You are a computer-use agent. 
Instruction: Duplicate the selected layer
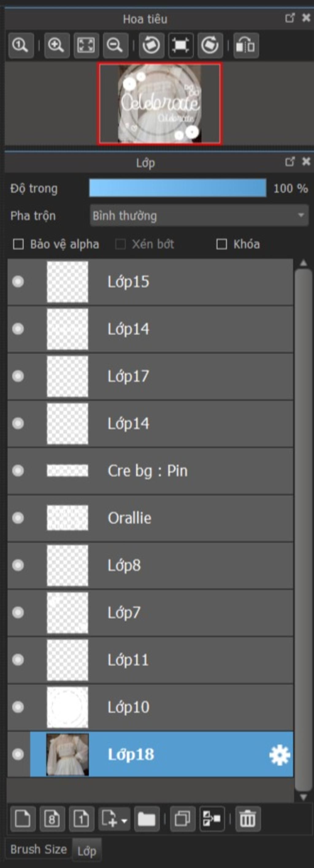[x=183, y=818]
